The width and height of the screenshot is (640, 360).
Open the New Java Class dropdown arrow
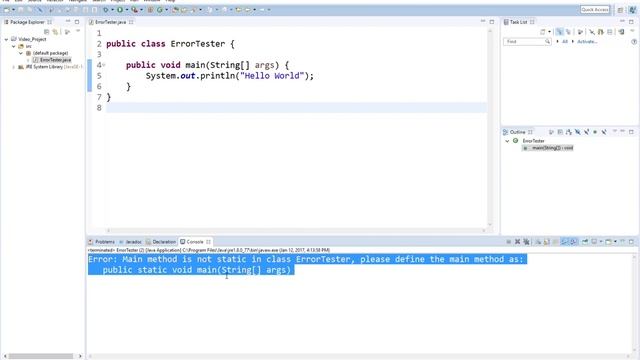(166, 10)
